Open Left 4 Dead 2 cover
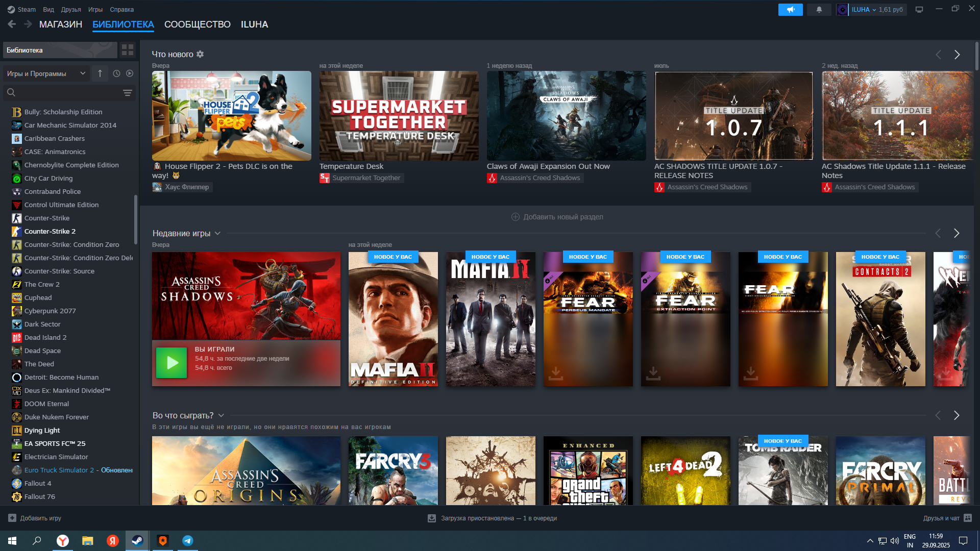The height and width of the screenshot is (551, 980). click(685, 470)
